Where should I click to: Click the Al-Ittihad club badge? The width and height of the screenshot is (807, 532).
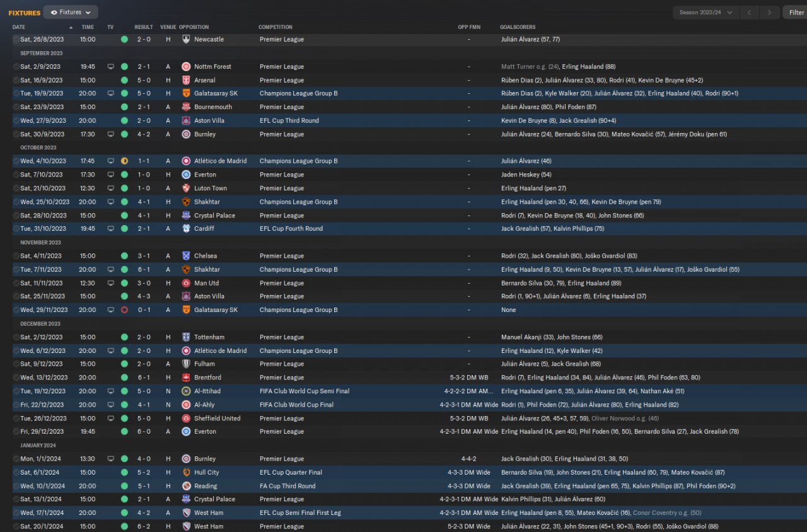pos(186,391)
